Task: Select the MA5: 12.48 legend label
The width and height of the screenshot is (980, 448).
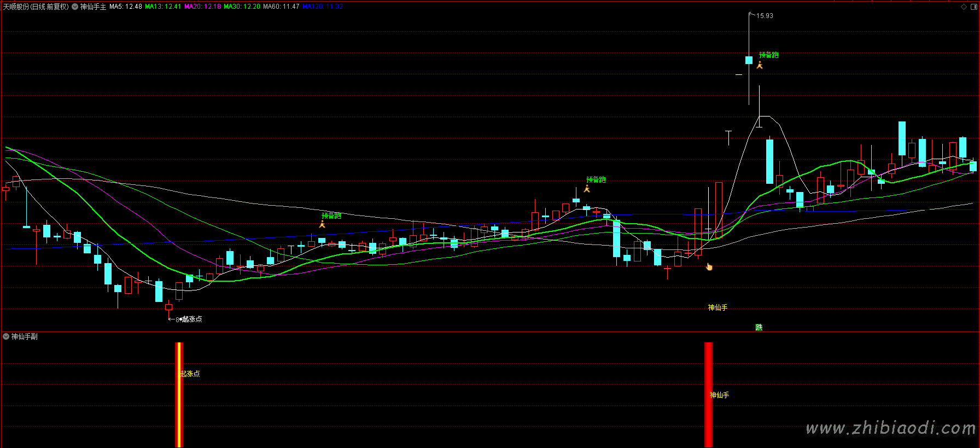Action: point(125,7)
